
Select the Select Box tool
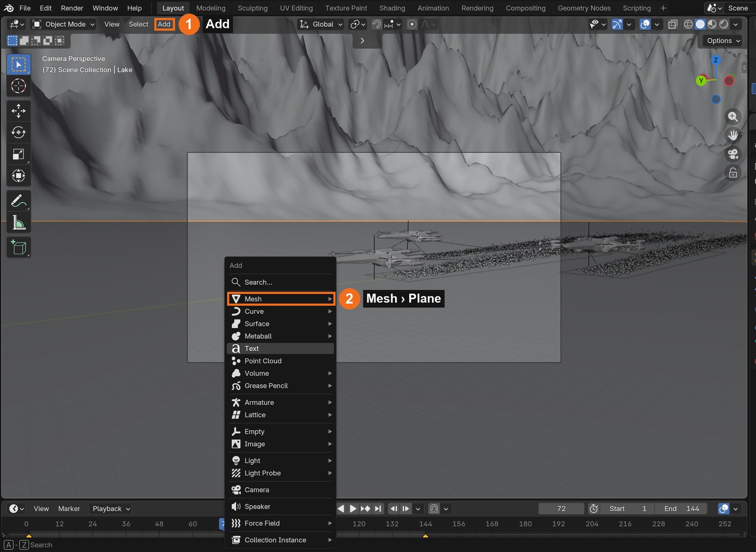[19, 65]
